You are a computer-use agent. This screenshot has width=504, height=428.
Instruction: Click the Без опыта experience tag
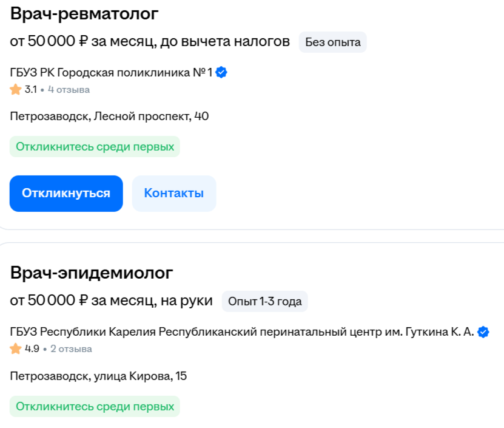(x=332, y=42)
